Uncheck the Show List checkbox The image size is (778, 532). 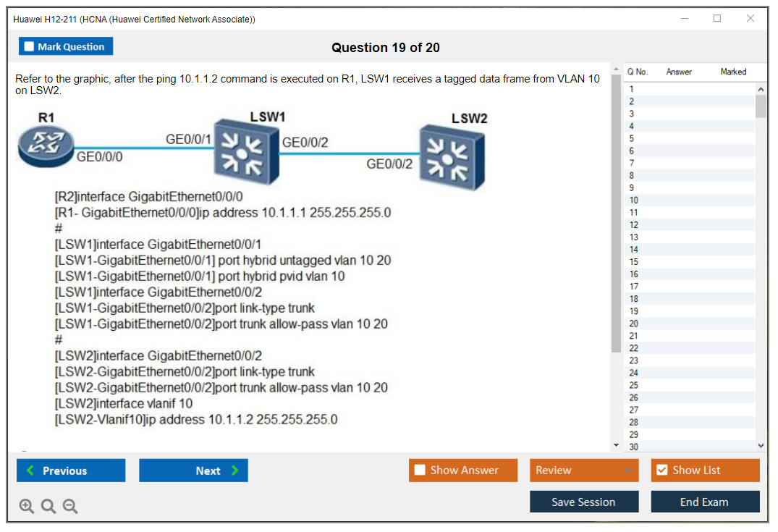[661, 470]
